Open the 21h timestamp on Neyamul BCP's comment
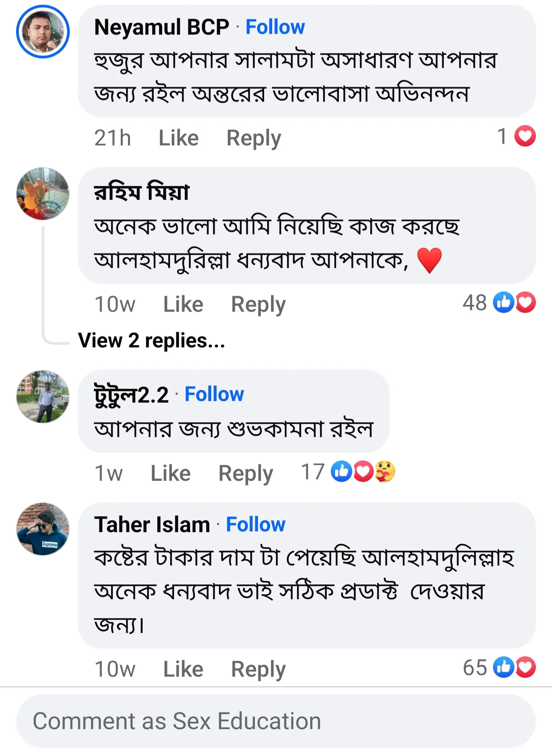552x756 pixels. point(113,137)
